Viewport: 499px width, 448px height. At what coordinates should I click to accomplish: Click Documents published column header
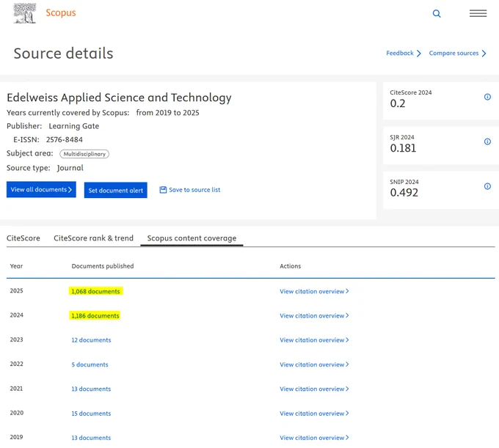(x=103, y=266)
